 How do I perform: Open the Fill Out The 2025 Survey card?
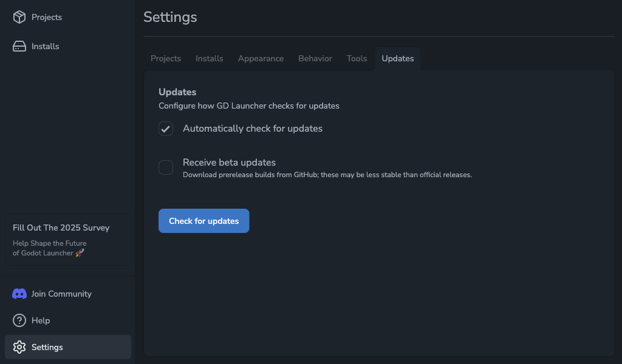pos(67,239)
